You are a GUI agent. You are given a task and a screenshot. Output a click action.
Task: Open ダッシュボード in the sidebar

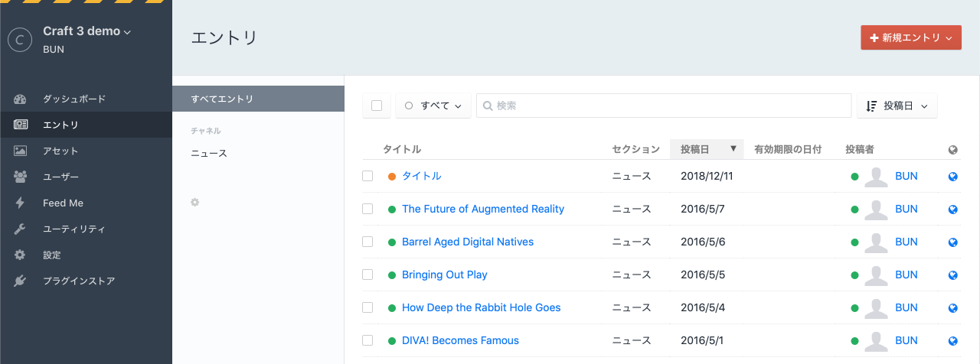point(86,99)
